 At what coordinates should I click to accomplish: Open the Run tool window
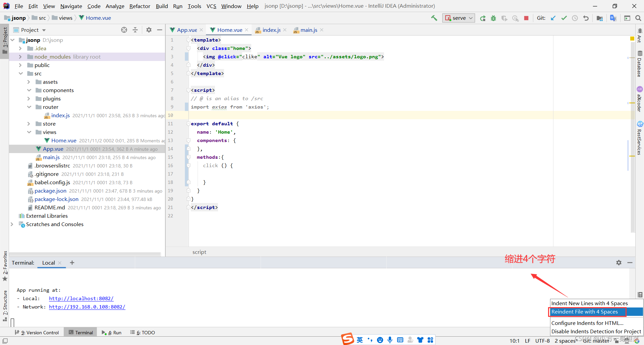tap(112, 332)
